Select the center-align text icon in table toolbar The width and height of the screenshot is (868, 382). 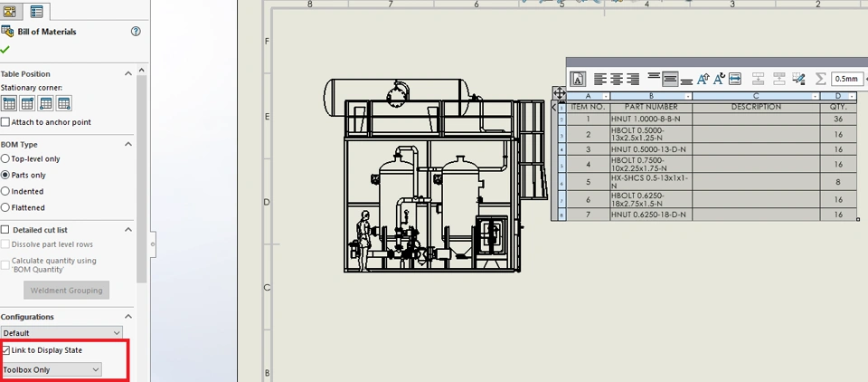click(x=617, y=80)
